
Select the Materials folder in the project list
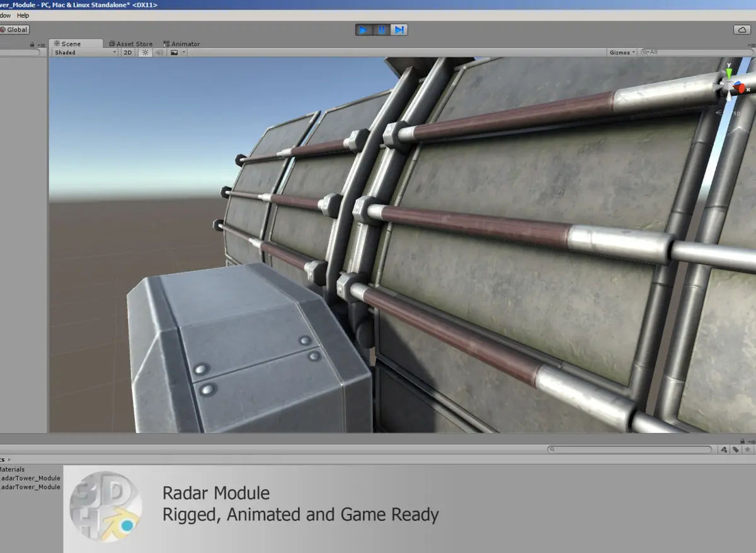[13, 469]
